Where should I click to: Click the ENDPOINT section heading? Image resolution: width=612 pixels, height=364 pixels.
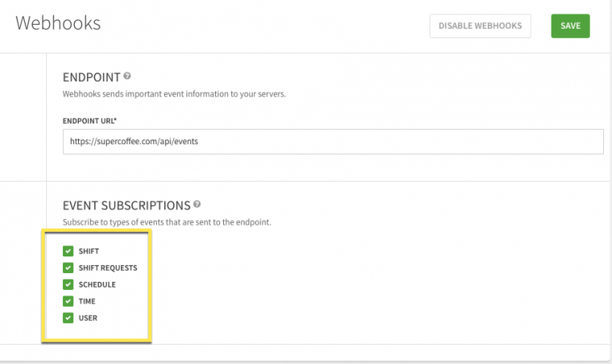pyautogui.click(x=92, y=77)
